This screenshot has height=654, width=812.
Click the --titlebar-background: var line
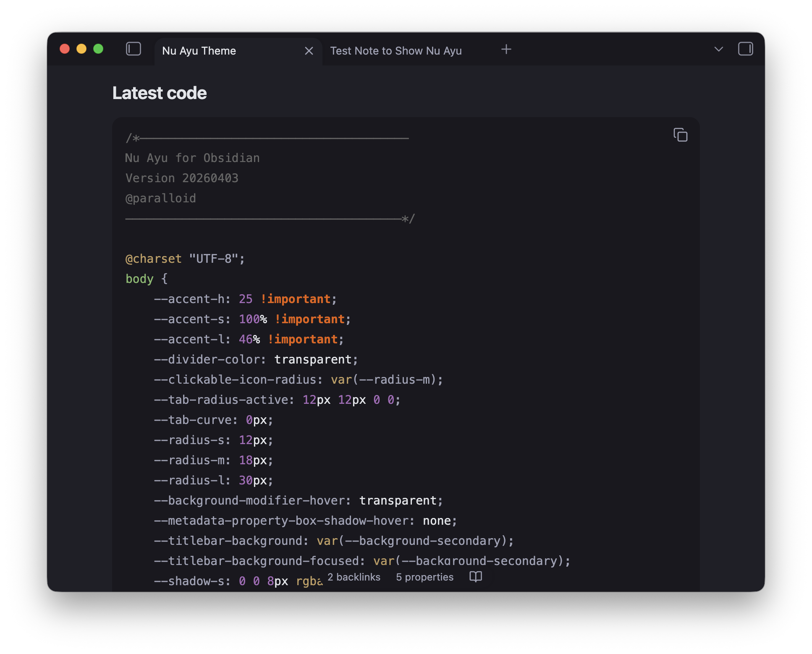click(334, 541)
